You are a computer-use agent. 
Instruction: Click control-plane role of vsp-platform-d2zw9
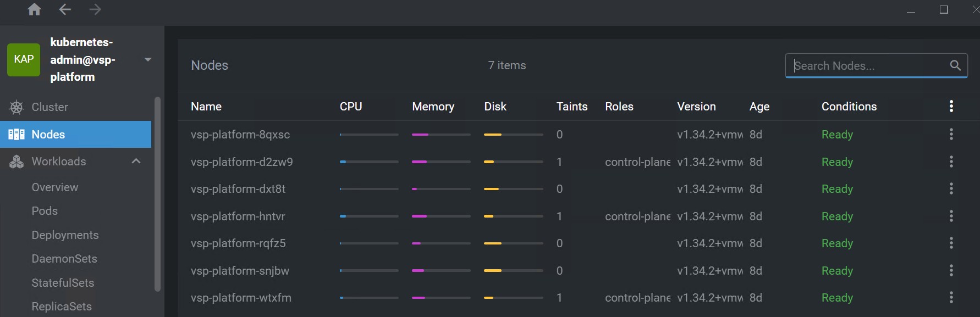pyautogui.click(x=637, y=162)
